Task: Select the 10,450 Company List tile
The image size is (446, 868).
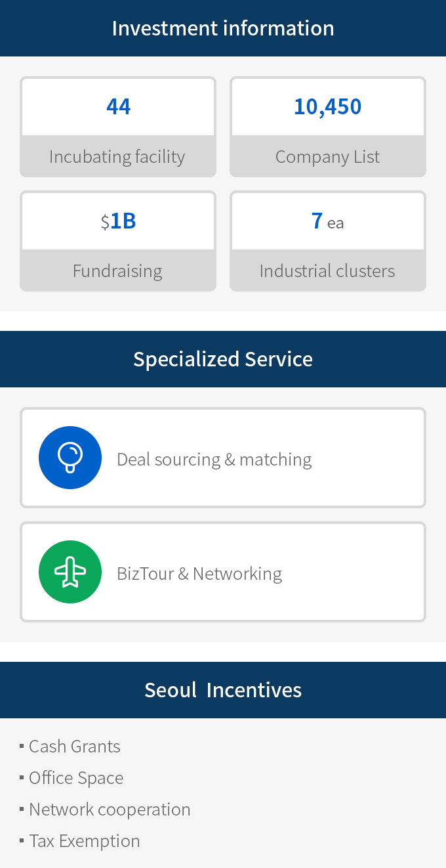Action: click(328, 127)
